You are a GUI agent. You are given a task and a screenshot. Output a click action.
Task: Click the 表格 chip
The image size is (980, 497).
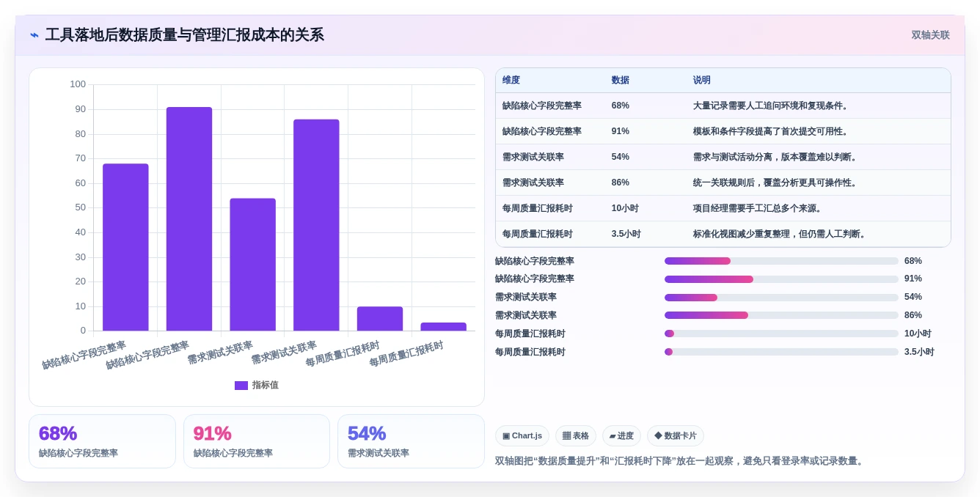coord(576,436)
